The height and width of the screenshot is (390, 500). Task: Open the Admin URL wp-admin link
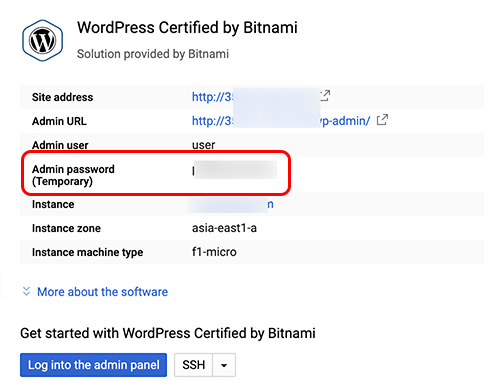(x=281, y=121)
